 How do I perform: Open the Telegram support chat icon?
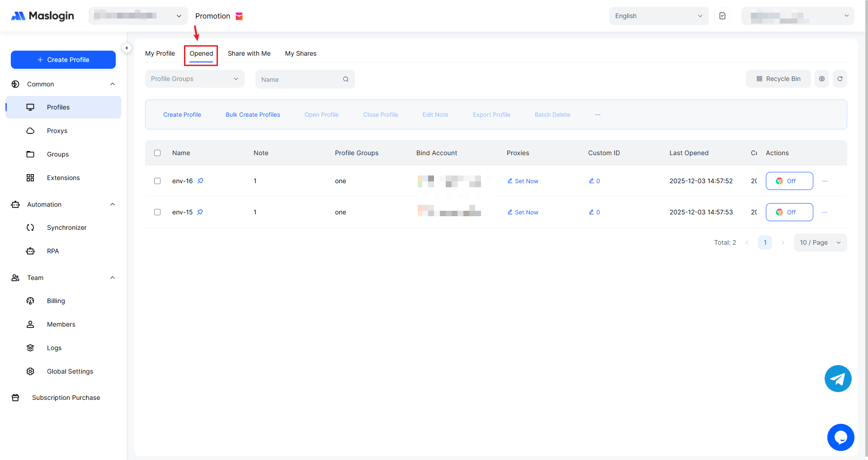[x=838, y=379]
